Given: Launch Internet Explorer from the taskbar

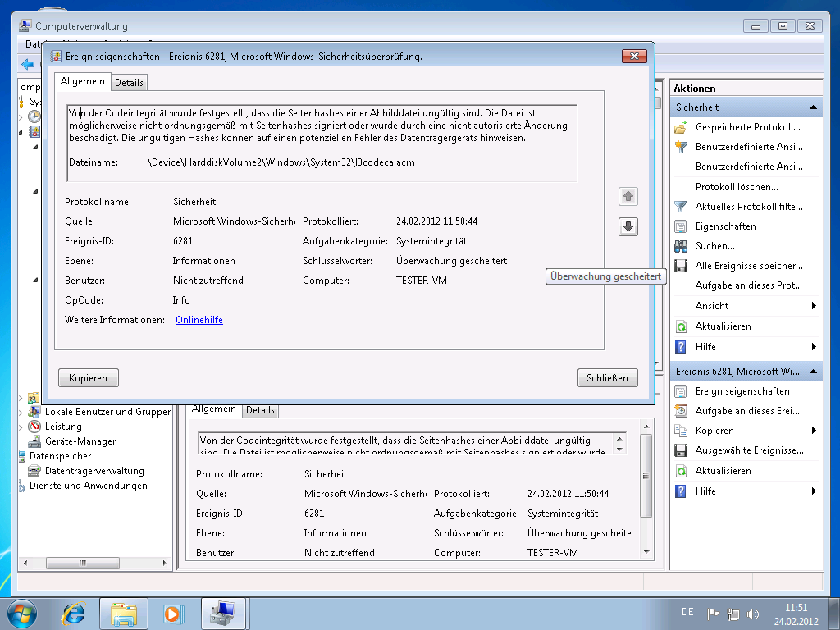Looking at the screenshot, I should click(x=74, y=613).
